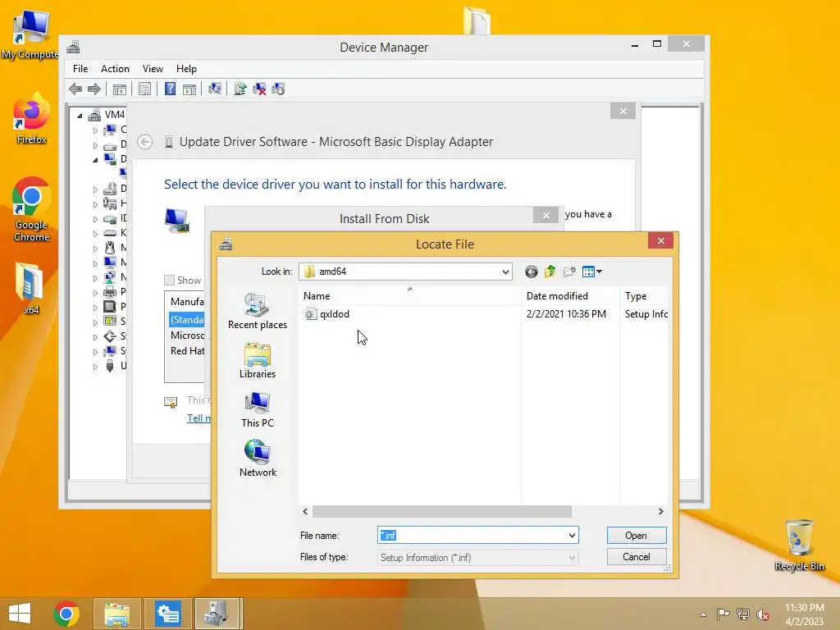The height and width of the screenshot is (630, 840).
Task: Click the network icon in system tray
Action: click(x=743, y=614)
